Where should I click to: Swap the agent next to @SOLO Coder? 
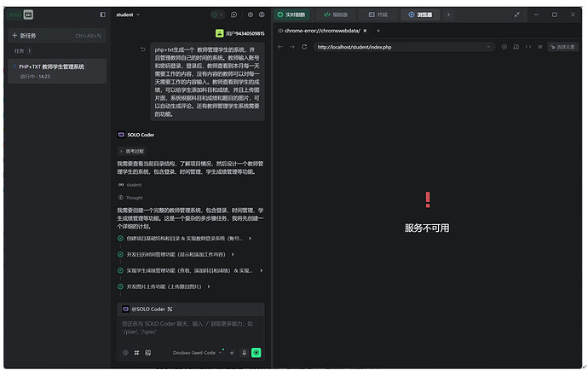[x=170, y=309]
